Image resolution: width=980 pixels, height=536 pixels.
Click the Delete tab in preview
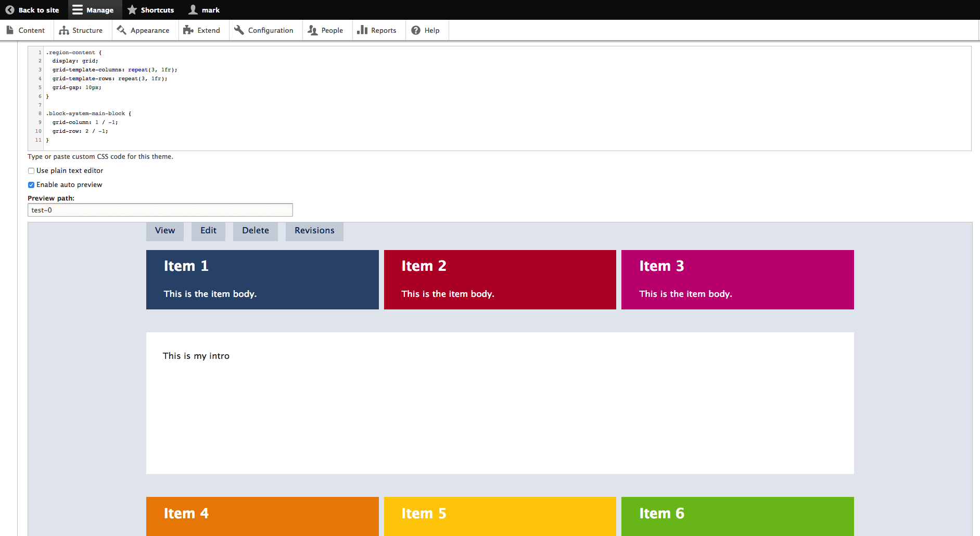point(255,231)
